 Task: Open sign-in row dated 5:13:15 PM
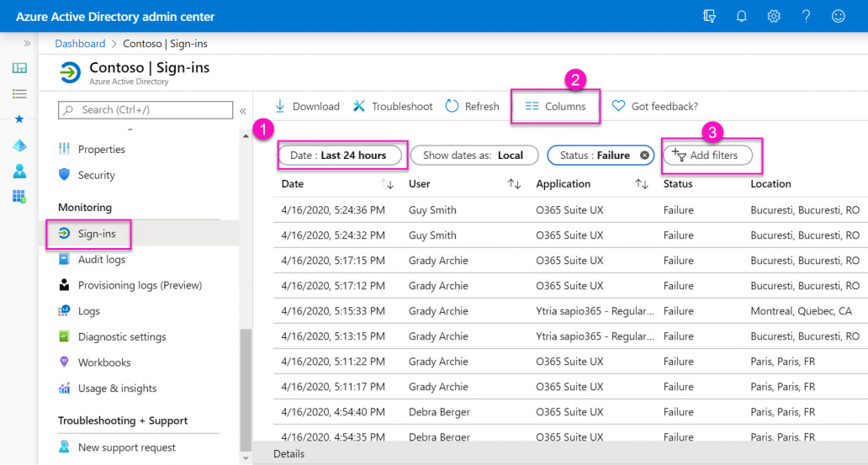570,336
